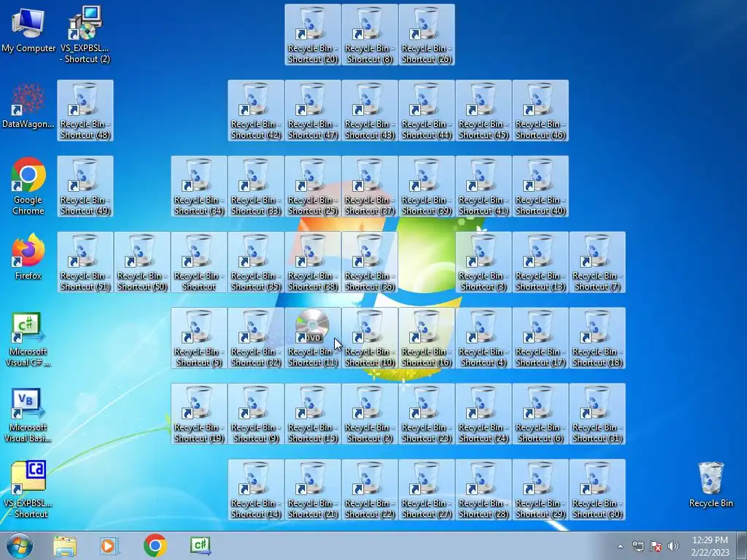
Task: Select Recycle Bin Shortcut (23)
Action: pos(426,414)
